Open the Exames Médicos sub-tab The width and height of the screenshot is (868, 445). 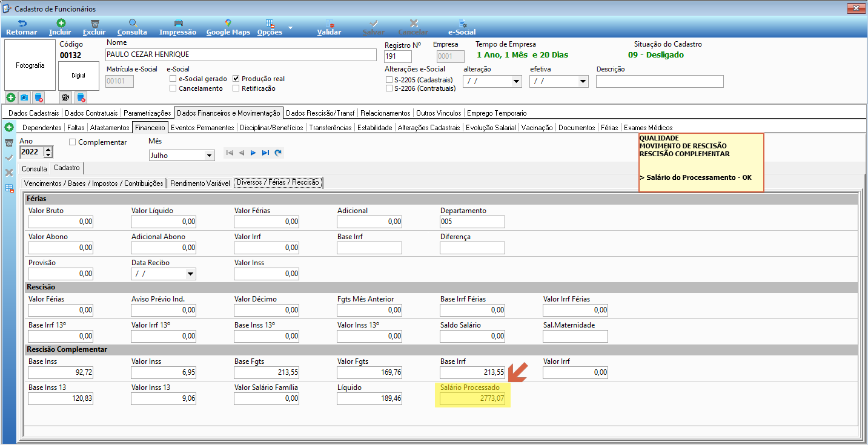point(648,128)
